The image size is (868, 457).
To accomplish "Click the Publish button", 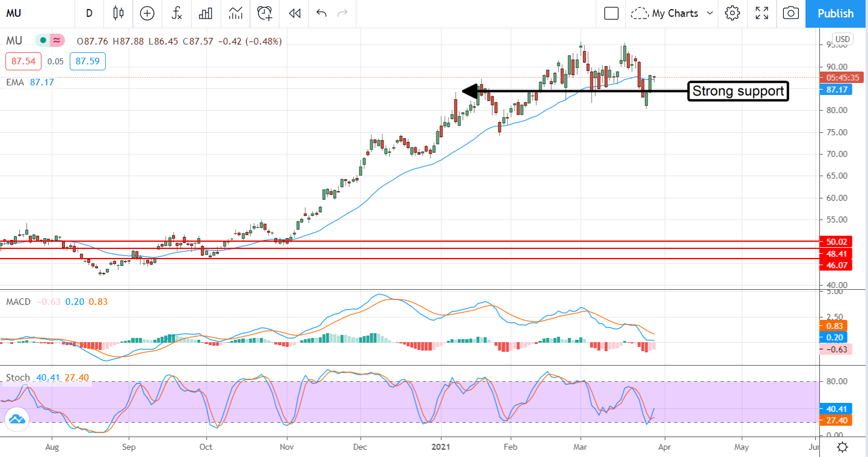I will pyautogui.click(x=836, y=13).
